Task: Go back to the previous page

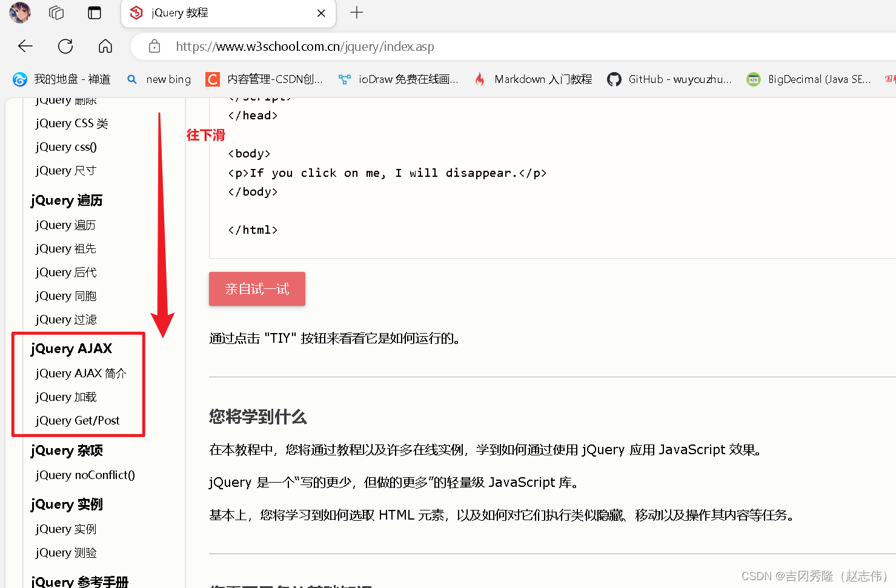Action: point(25,46)
